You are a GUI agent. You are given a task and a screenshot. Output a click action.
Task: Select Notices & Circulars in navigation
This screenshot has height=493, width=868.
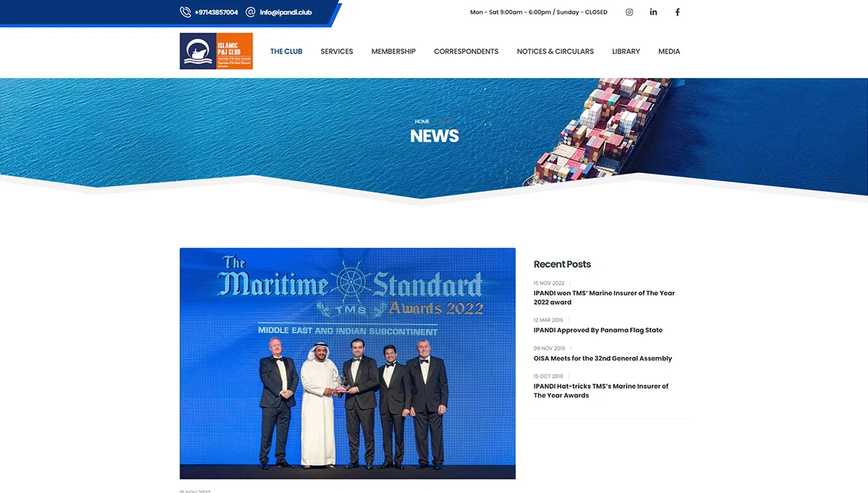tap(555, 51)
